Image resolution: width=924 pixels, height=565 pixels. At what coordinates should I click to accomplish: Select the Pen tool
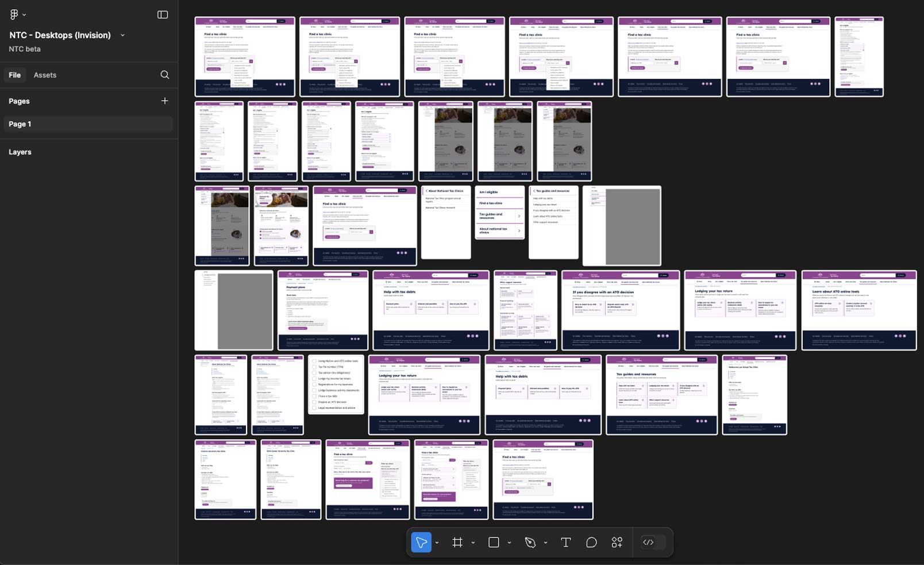tap(530, 542)
